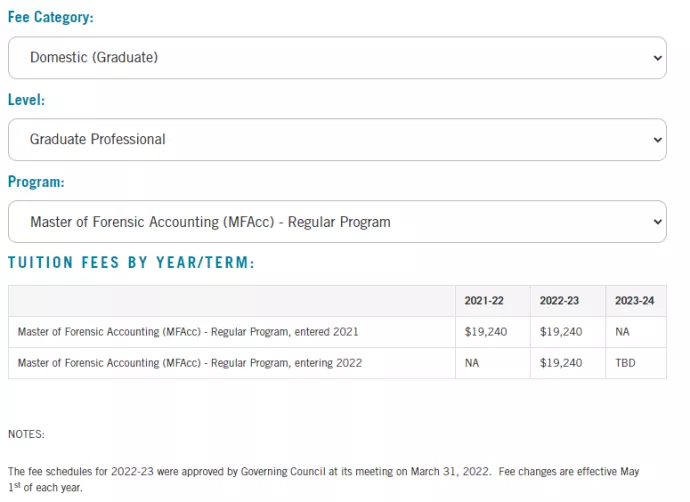Click the TBD cell for 2023-24

click(x=625, y=363)
